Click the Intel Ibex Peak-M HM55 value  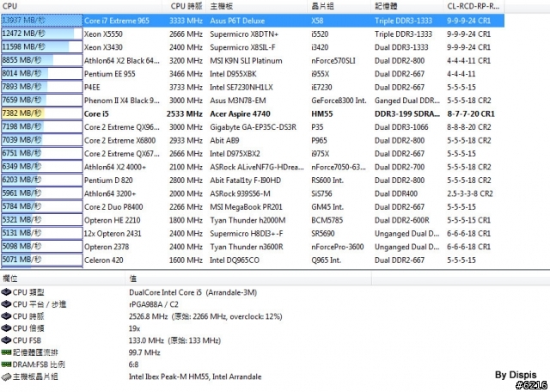[x=195, y=377]
